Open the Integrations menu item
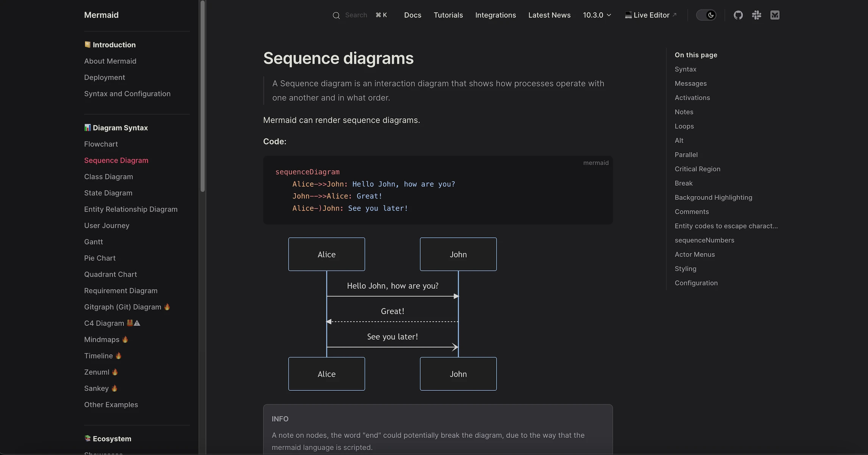 pyautogui.click(x=496, y=15)
